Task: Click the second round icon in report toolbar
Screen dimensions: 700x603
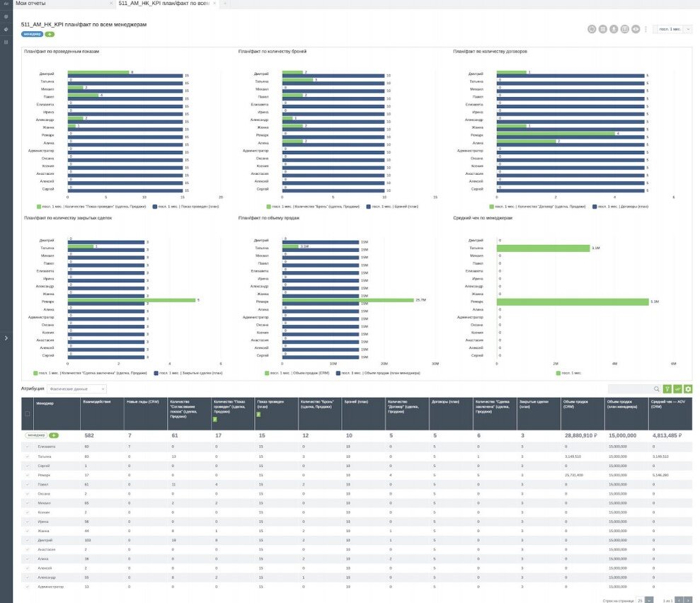Action: click(602, 29)
